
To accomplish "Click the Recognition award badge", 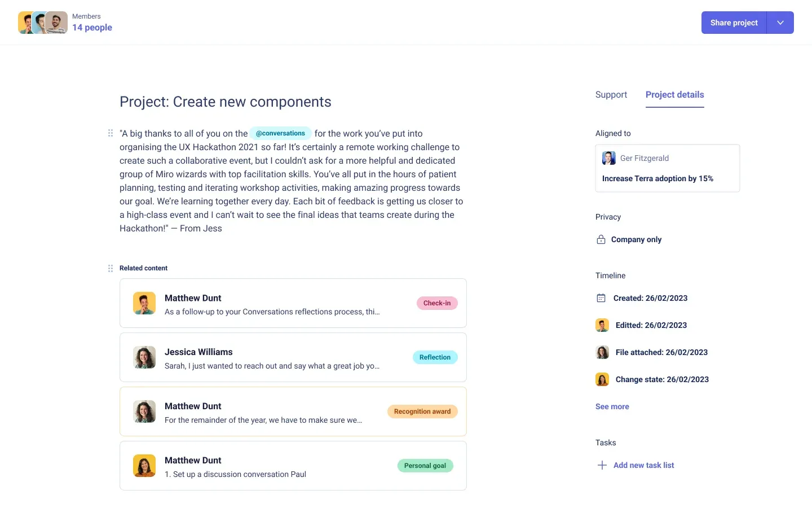I will click(x=422, y=411).
